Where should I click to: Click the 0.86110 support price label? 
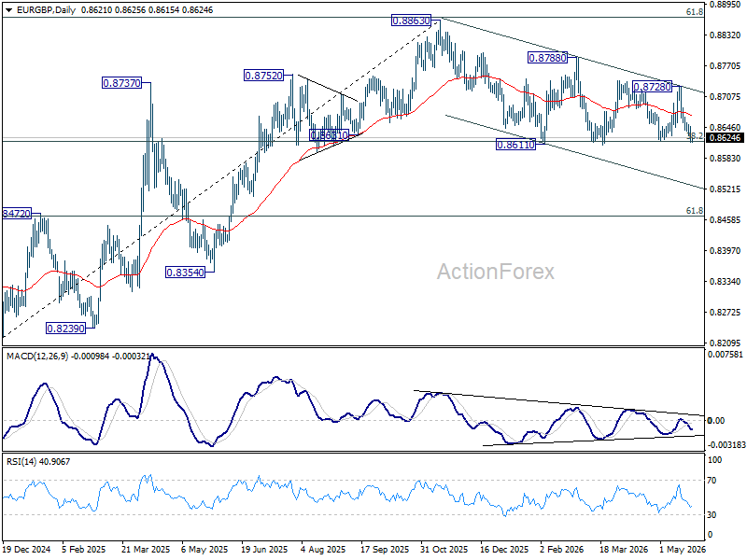click(516, 145)
